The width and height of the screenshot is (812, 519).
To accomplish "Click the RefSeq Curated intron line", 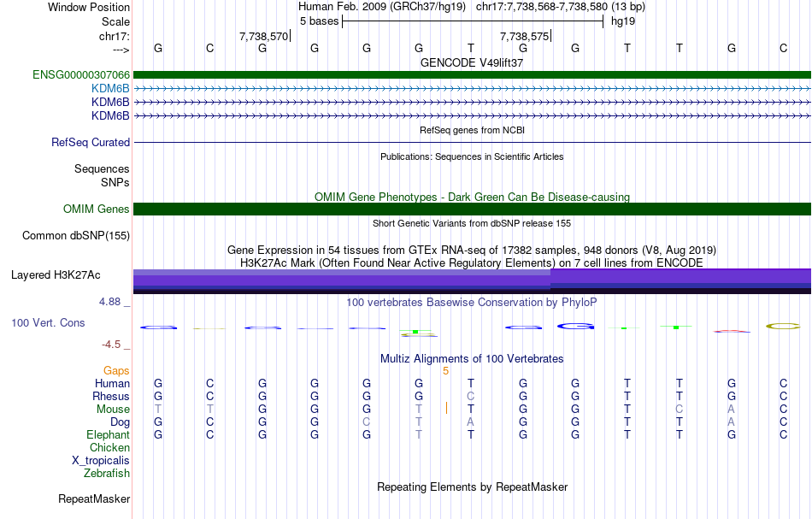I will coord(472,143).
